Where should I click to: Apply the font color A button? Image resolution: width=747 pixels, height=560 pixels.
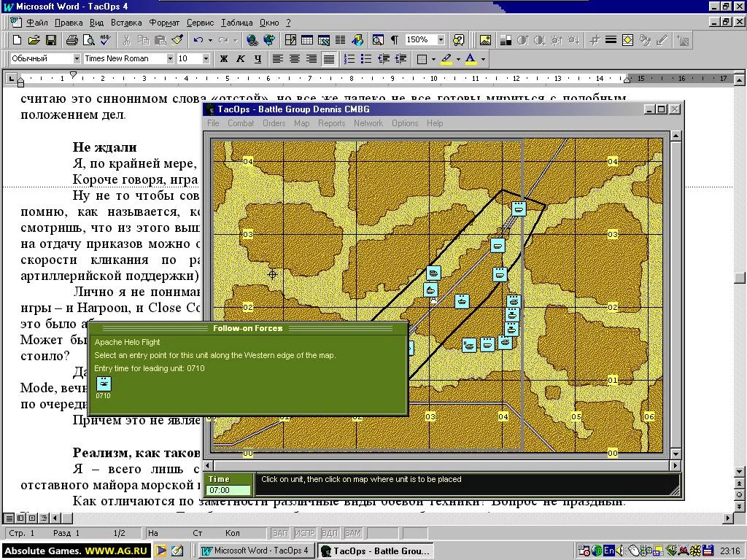pyautogui.click(x=471, y=59)
